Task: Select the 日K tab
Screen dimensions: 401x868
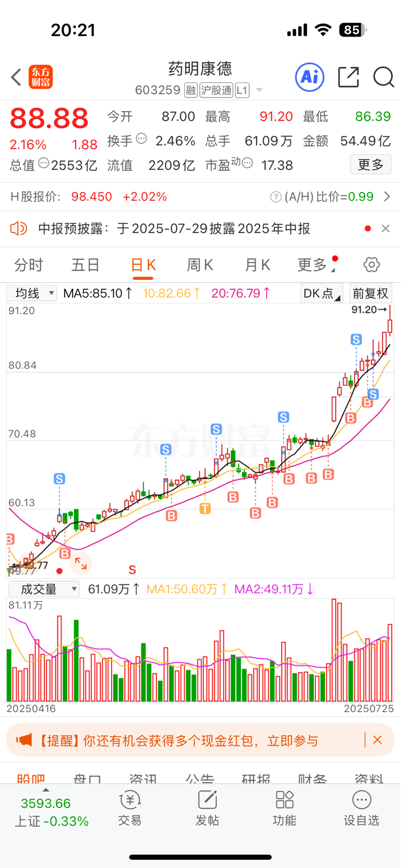Action: pos(143,265)
